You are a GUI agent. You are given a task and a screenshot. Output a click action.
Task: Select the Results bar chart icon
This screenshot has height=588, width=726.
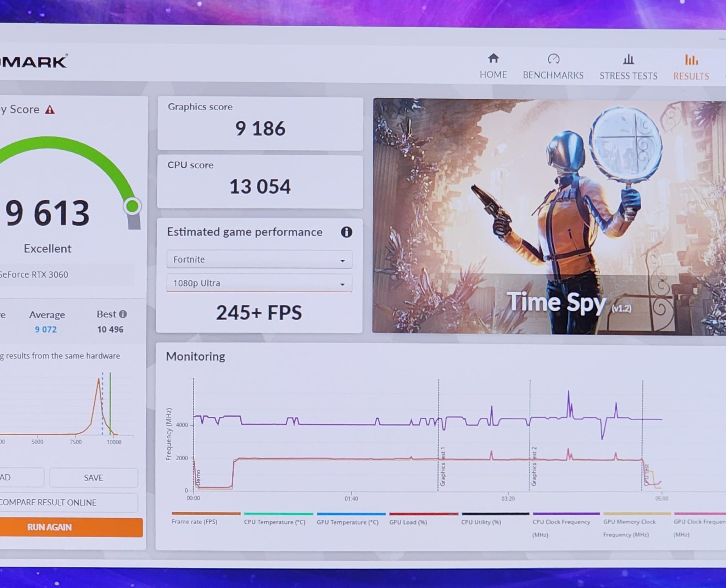(x=691, y=60)
